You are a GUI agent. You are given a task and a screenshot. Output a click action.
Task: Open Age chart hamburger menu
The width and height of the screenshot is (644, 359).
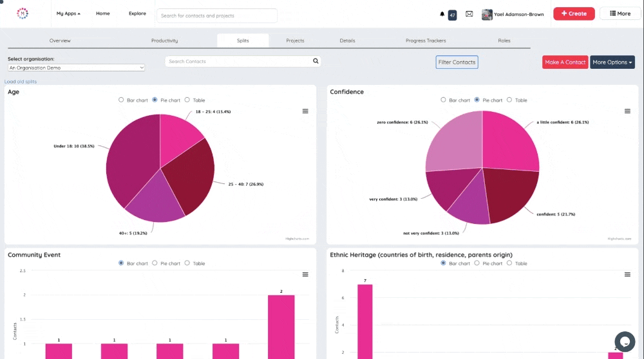305,111
